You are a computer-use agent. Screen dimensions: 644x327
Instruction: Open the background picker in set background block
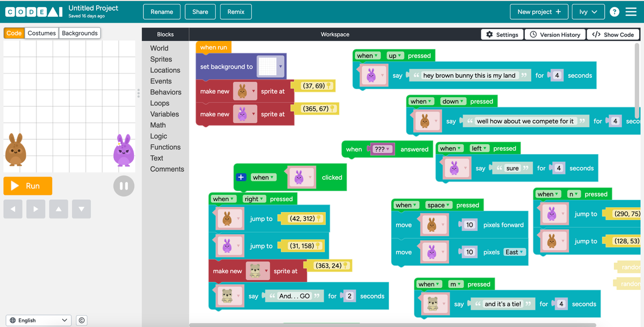(x=269, y=67)
